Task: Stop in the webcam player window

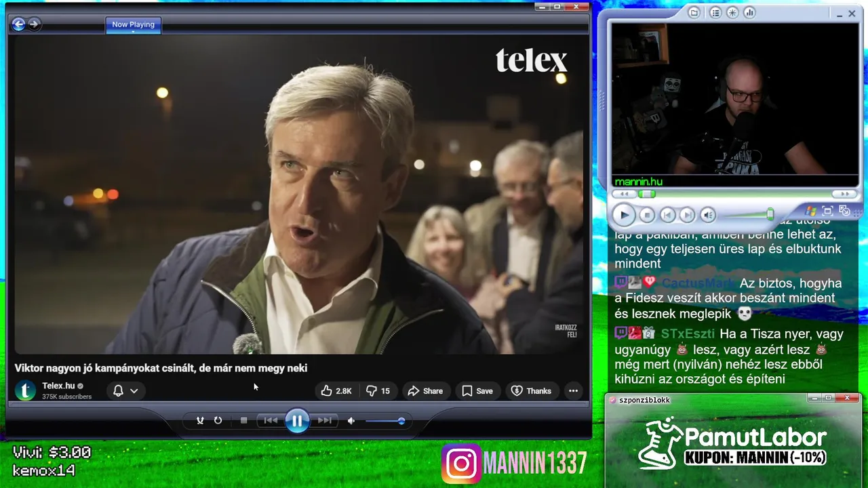Action: (647, 215)
